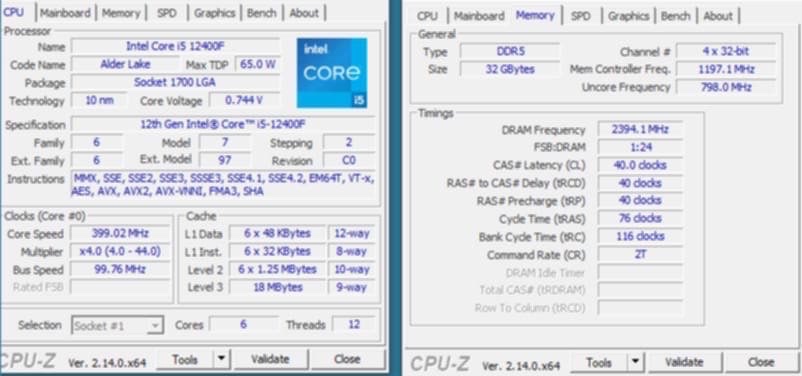Click Tools button in CPU window
This screenshot has width=802, height=376.
click(x=185, y=359)
